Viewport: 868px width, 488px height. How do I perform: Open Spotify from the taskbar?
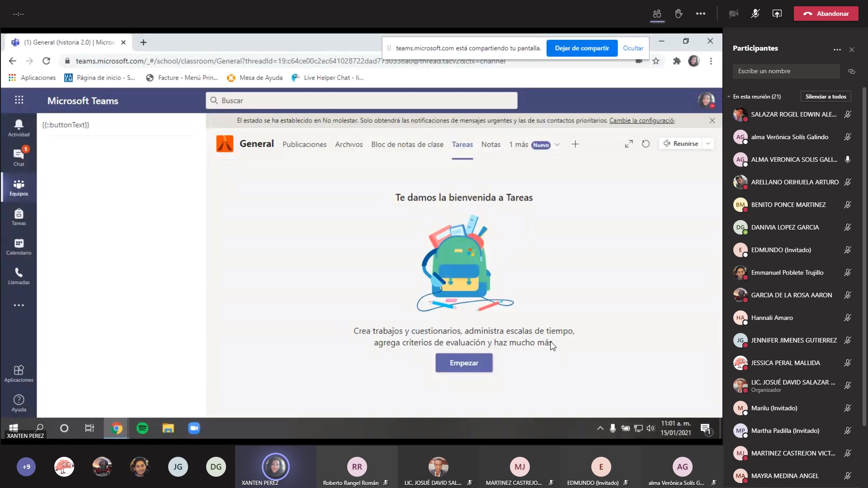pyautogui.click(x=142, y=428)
